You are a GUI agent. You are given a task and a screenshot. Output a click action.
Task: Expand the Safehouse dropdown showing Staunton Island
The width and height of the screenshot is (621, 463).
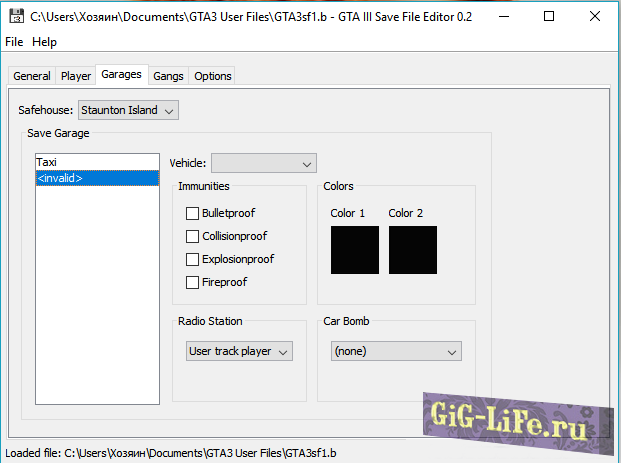click(x=128, y=110)
